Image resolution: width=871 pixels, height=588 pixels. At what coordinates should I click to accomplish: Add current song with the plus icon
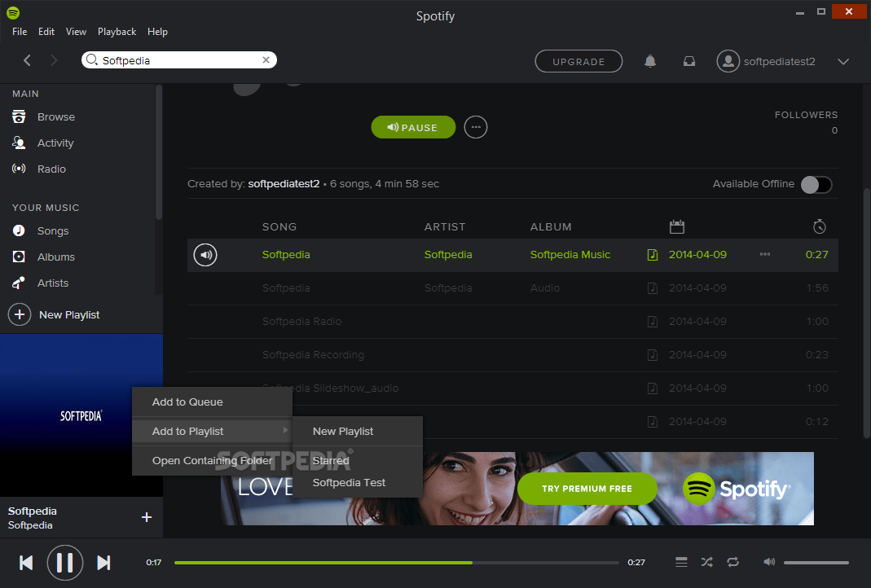[147, 517]
